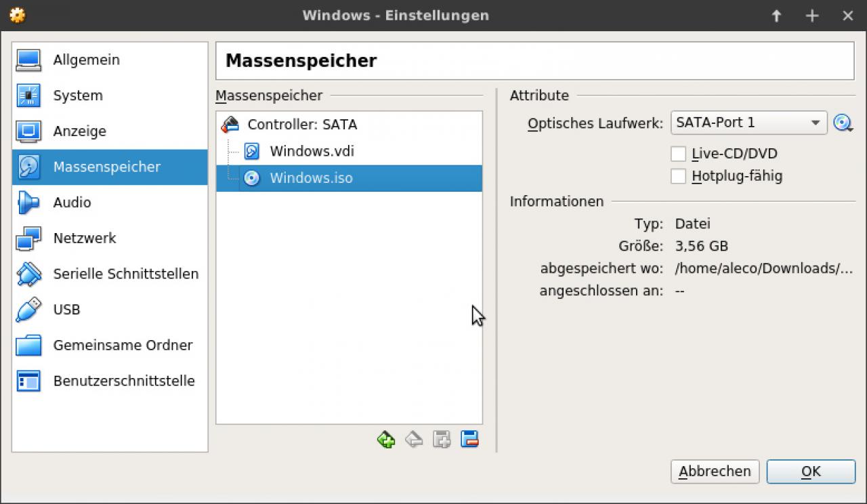Click the System chip icon
Screen dimensions: 867x504
coord(29,96)
